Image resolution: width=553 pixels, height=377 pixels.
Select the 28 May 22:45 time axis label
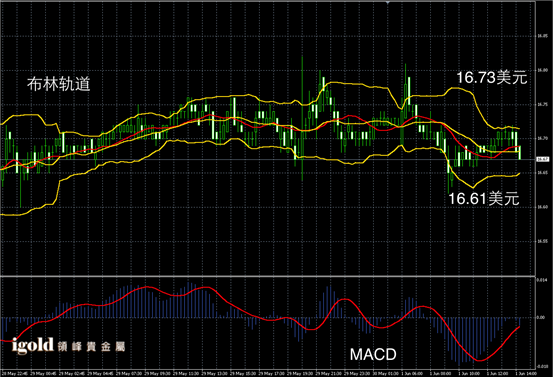[12, 373]
